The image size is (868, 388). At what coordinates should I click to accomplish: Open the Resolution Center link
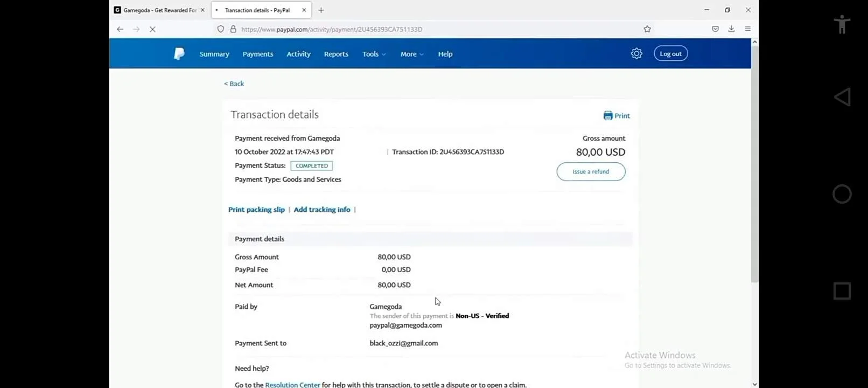pos(292,385)
